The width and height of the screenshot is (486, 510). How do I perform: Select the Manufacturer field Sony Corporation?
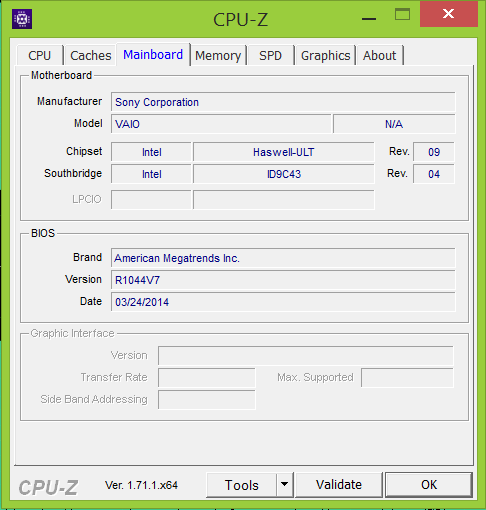tap(283, 102)
